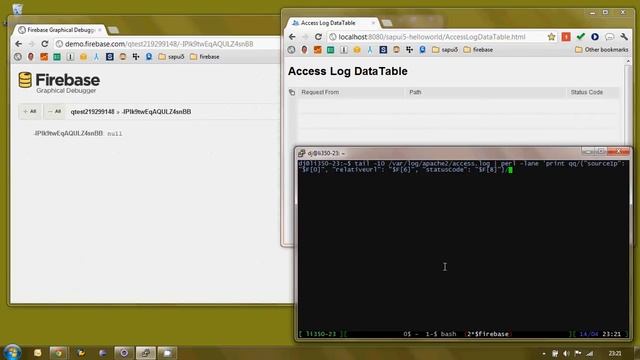Open Other bookmarks folder
The width and height of the screenshot is (640, 360).
[x=602, y=50]
